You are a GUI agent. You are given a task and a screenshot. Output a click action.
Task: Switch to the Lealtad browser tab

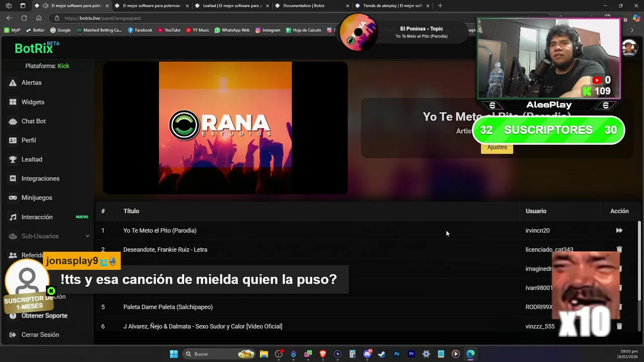coord(231,6)
